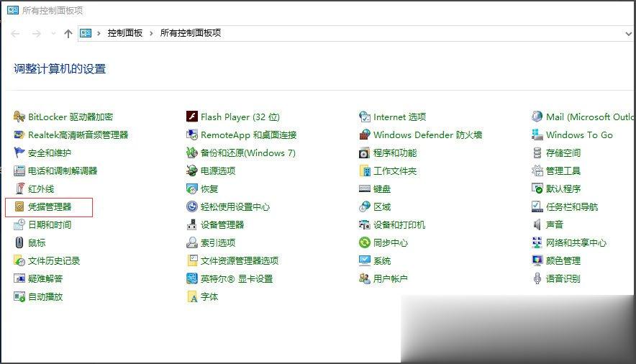The image size is (636, 364).
Task: Open the Flash Player (32 位) icon
Action: [x=192, y=117]
